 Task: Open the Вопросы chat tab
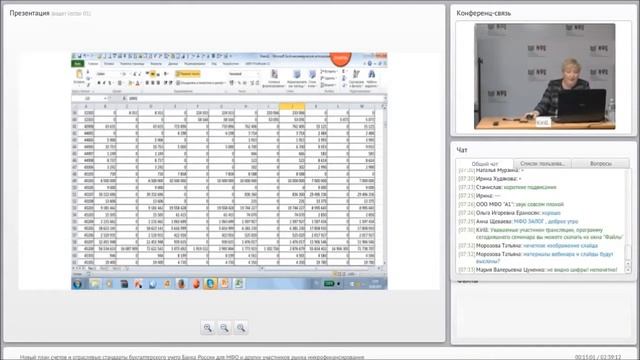[600, 164]
